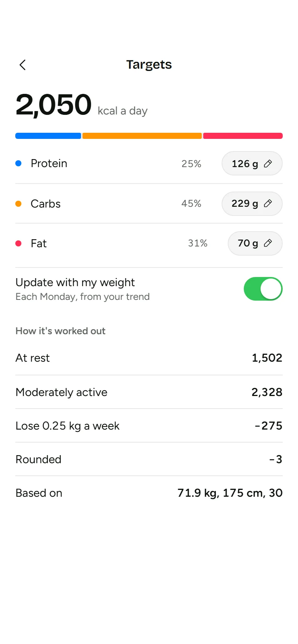Image resolution: width=298 pixels, height=644 pixels.
Task: Click the red Fat dot indicator
Action: tap(18, 243)
